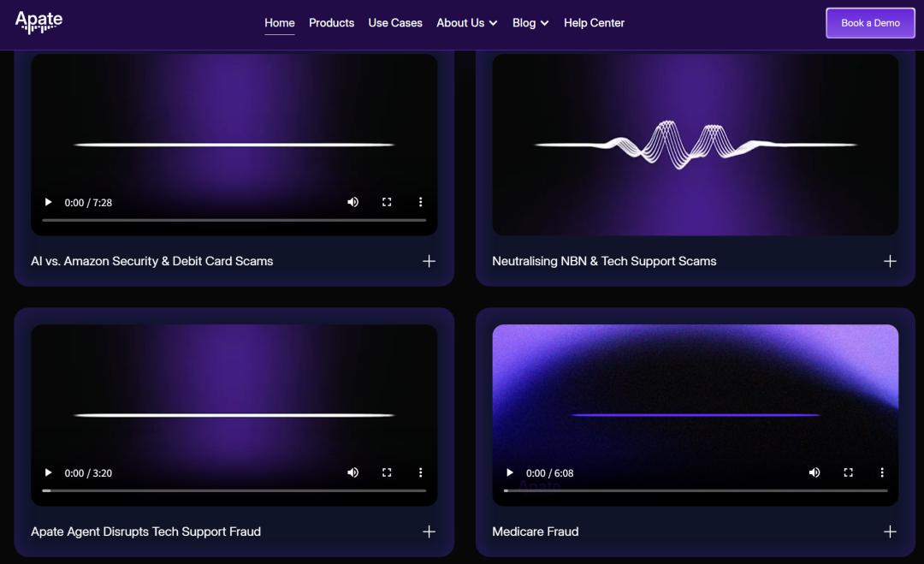This screenshot has height=564, width=924.
Task: Play the Tech Support Fraud video
Action: tap(48, 472)
